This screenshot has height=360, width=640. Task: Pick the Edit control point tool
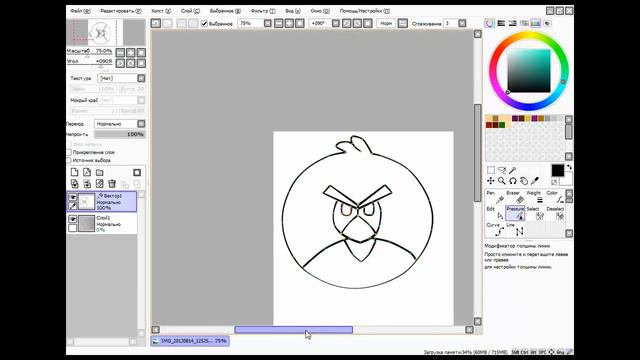coord(495,213)
